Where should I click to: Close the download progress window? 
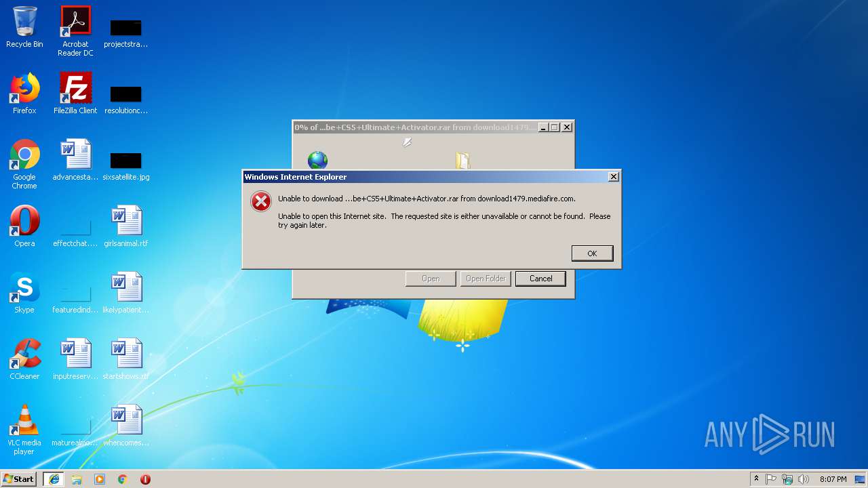coord(568,127)
